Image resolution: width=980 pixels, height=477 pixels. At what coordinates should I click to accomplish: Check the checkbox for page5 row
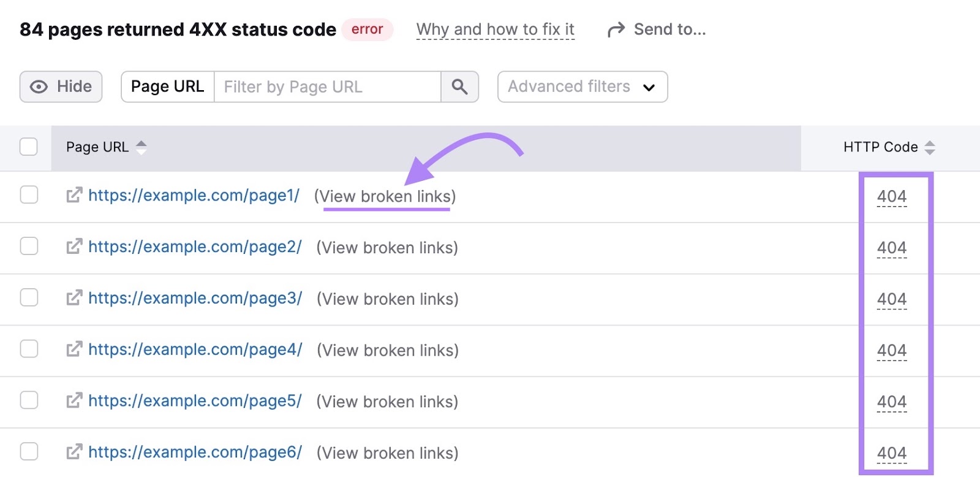point(29,402)
